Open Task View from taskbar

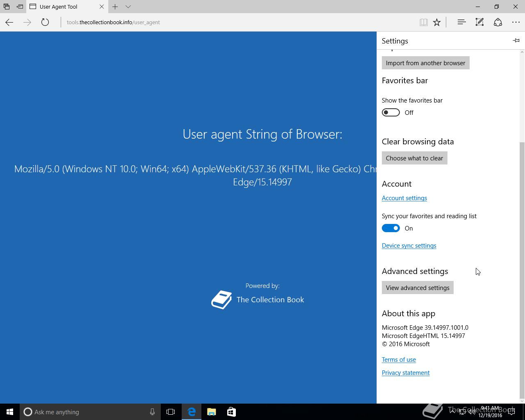[x=171, y=412]
